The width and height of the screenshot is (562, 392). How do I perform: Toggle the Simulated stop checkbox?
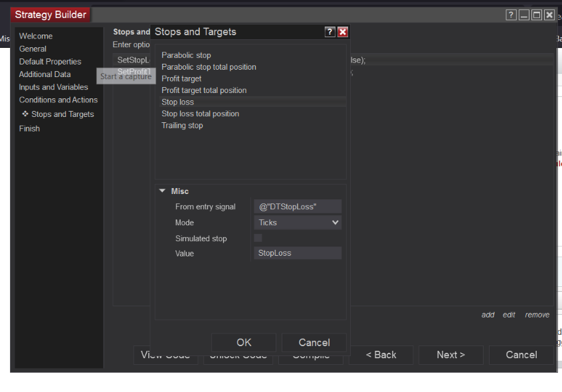click(x=258, y=238)
